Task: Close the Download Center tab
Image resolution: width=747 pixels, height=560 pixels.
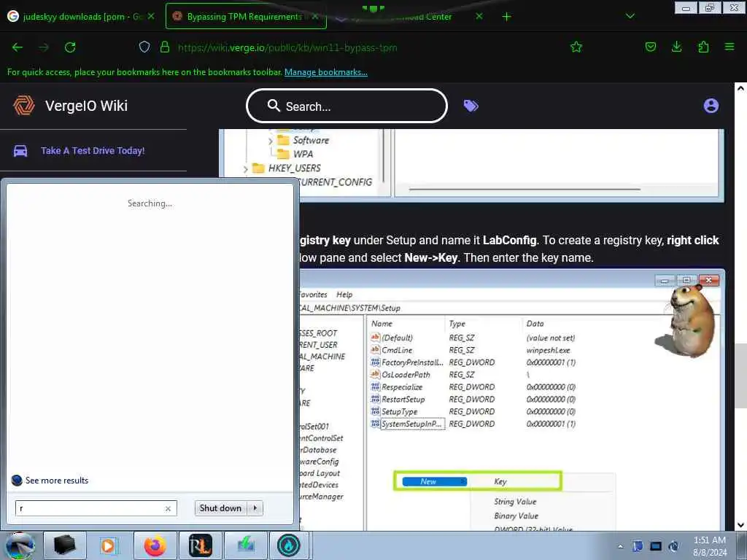Action: [x=479, y=16]
